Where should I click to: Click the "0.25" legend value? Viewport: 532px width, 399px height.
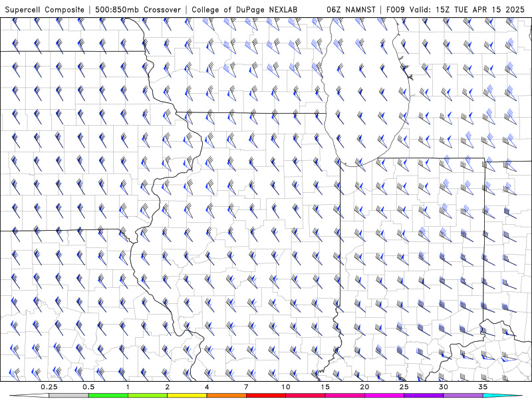tap(49, 387)
